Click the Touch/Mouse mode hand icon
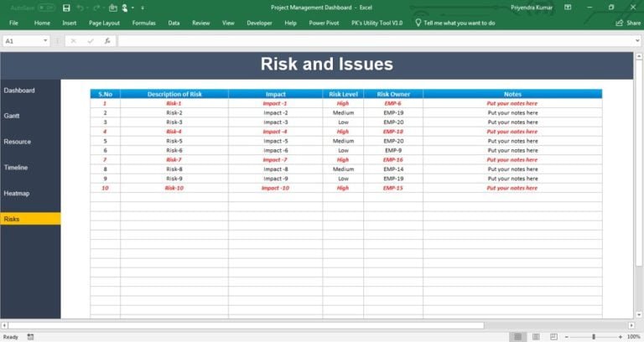This screenshot has width=644, height=342. [x=124, y=8]
